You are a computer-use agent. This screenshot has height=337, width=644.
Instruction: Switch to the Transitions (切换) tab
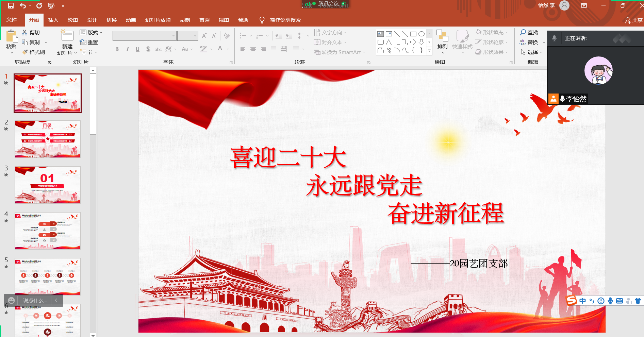(112, 20)
